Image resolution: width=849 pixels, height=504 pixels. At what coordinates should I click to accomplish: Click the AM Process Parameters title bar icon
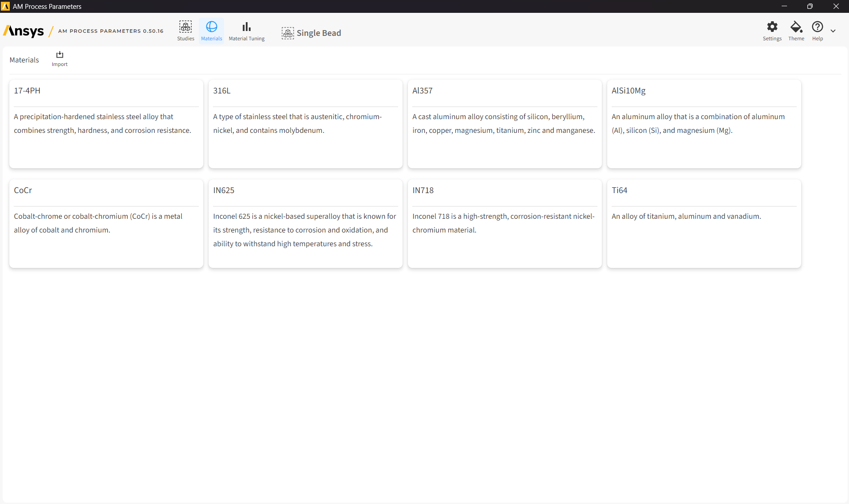(6, 6)
